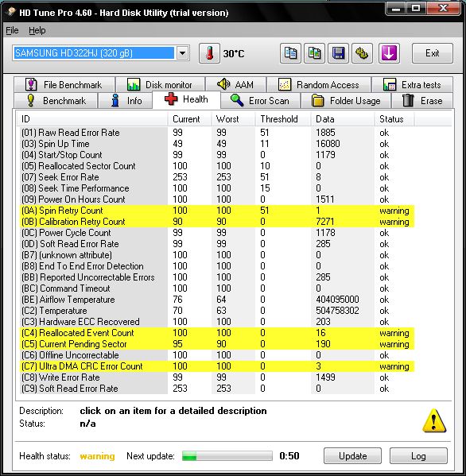Viewport: 466px width, 476px height.
Task: Click the copy text to clipboard icon
Action: coord(290,53)
